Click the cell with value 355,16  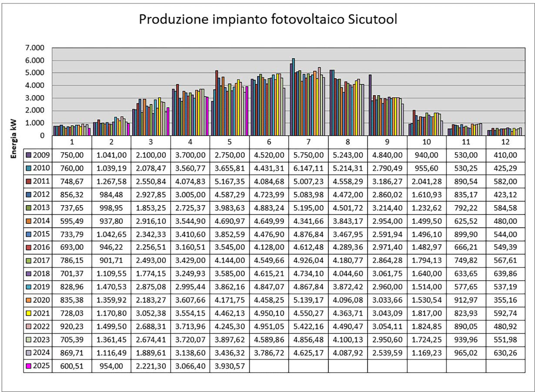tap(505, 300)
